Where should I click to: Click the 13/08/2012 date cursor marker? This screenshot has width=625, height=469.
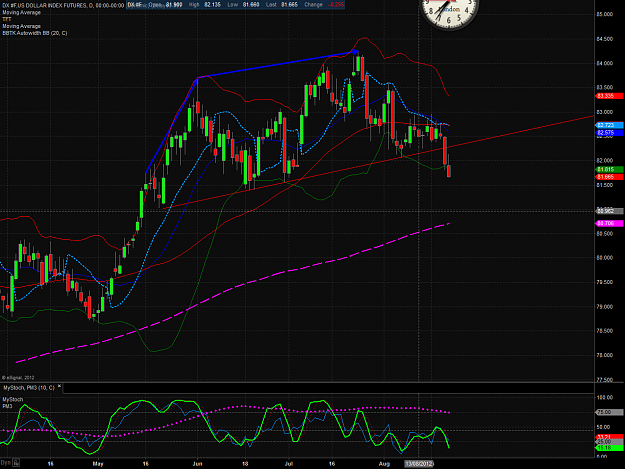click(419, 464)
